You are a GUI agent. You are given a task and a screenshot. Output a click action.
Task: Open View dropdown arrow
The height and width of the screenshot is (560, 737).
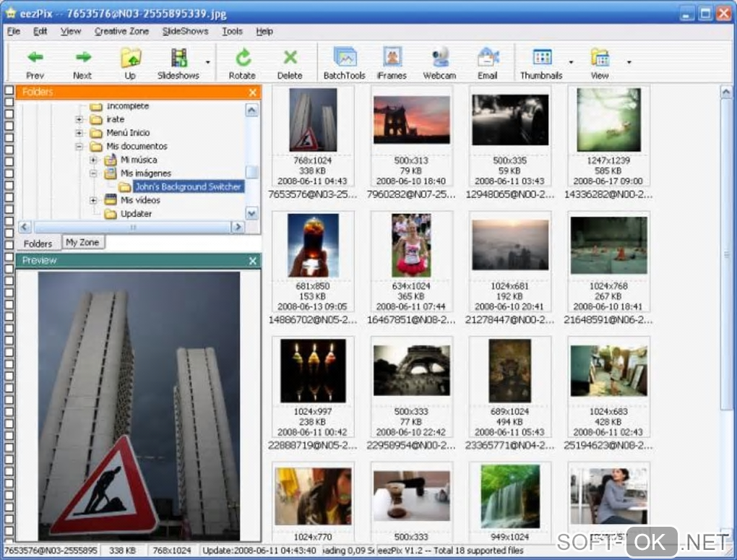click(x=629, y=62)
